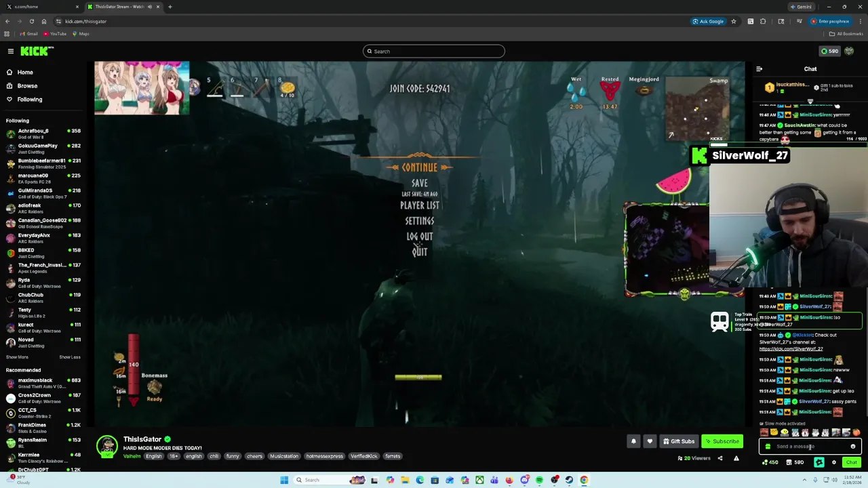Image resolution: width=868 pixels, height=488 pixels.
Task: Open YouTube bookmark
Action: click(x=54, y=34)
